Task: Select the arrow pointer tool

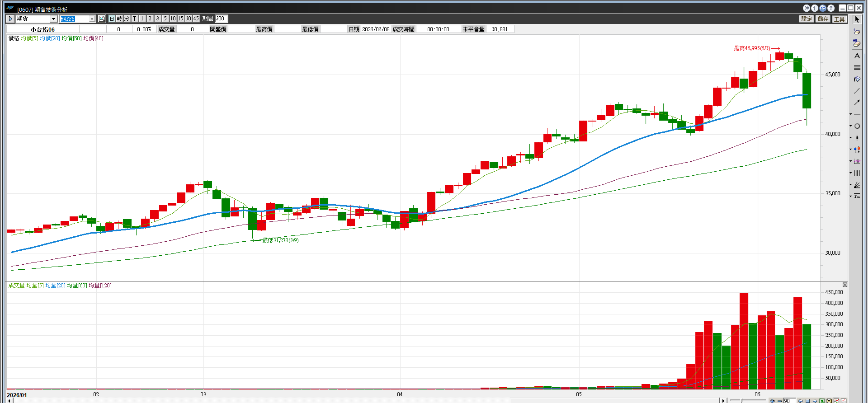Action: (x=857, y=19)
